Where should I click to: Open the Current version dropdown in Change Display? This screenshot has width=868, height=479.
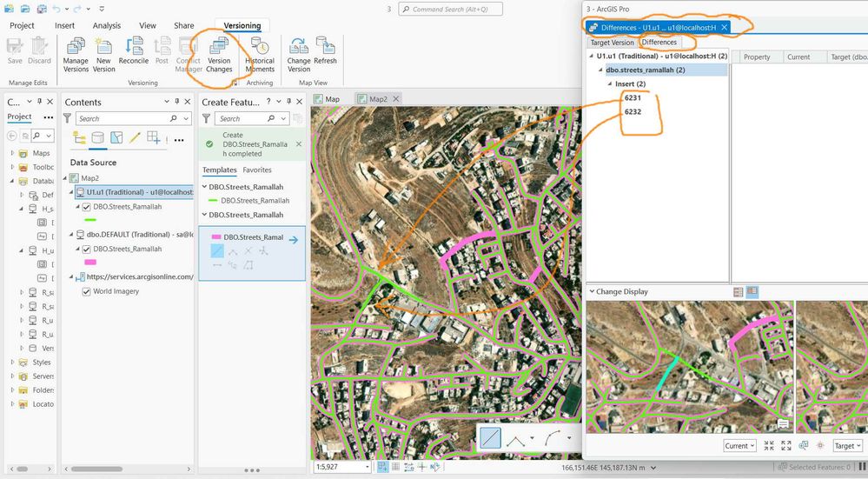click(x=740, y=446)
